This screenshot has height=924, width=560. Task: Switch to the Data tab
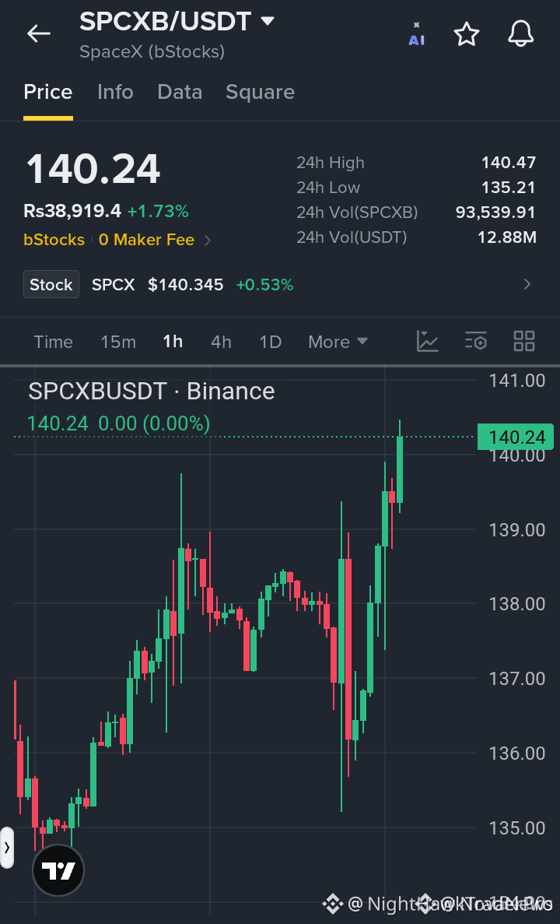[x=180, y=92]
